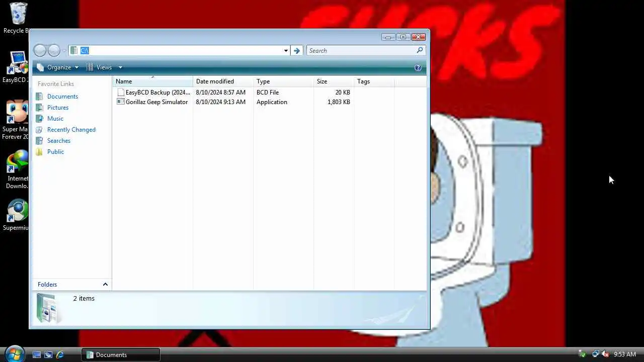Viewport: 644px width, 362px height.
Task: Click inside the C:\ address bar
Action: click(180, 50)
